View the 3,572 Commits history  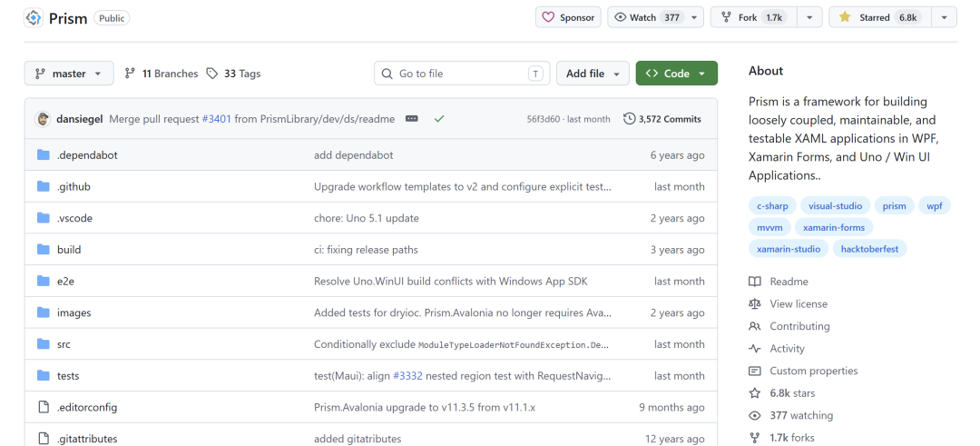coord(662,119)
